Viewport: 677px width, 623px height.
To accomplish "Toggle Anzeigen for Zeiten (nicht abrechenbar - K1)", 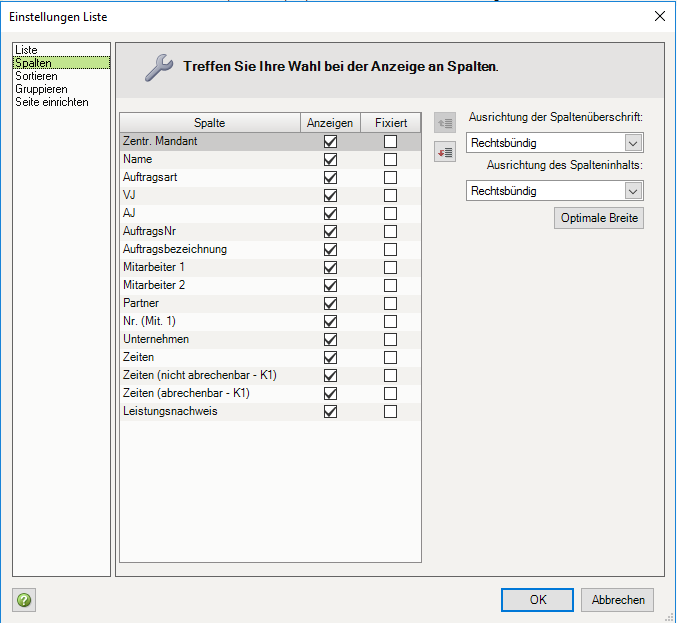I will pyautogui.click(x=330, y=376).
